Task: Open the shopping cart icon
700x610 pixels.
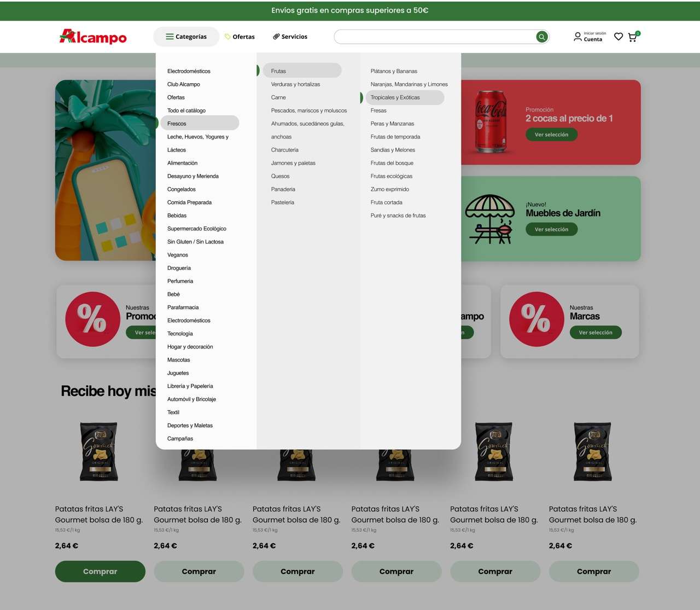Action: pyautogui.click(x=633, y=37)
